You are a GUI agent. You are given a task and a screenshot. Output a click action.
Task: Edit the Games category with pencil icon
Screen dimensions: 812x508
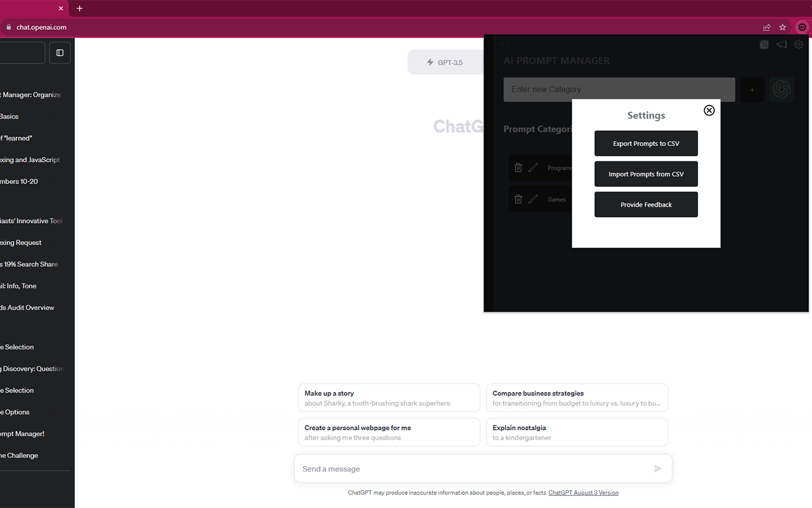click(533, 199)
